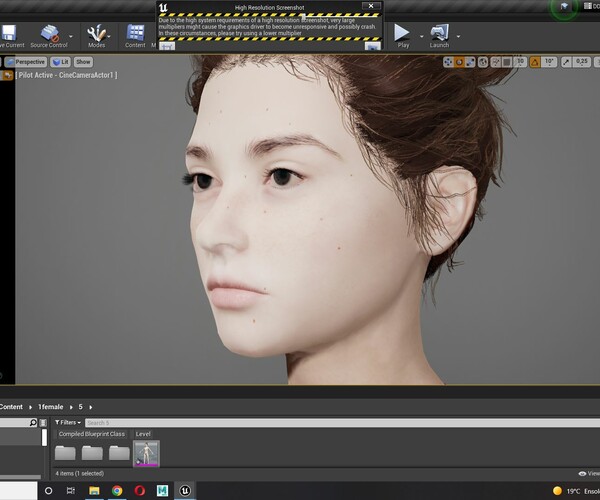The image size is (600, 500).
Task: Toggle Compiled Blueprint Class filter
Action: [91, 434]
